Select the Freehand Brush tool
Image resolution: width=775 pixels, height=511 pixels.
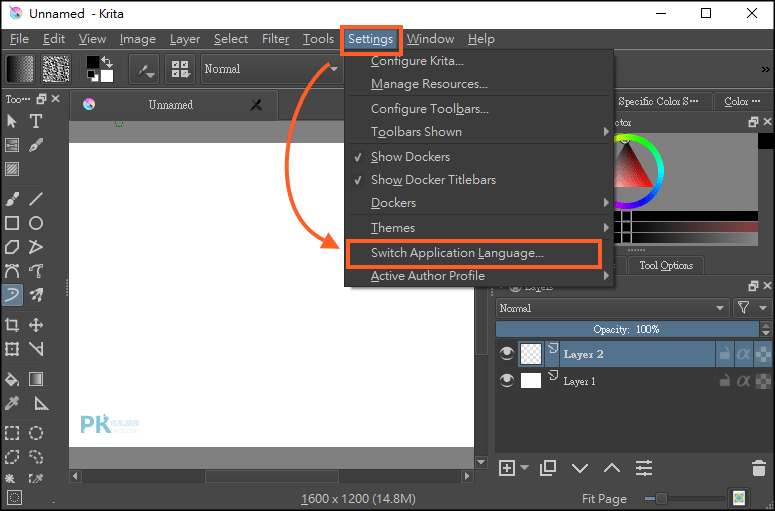pos(12,199)
